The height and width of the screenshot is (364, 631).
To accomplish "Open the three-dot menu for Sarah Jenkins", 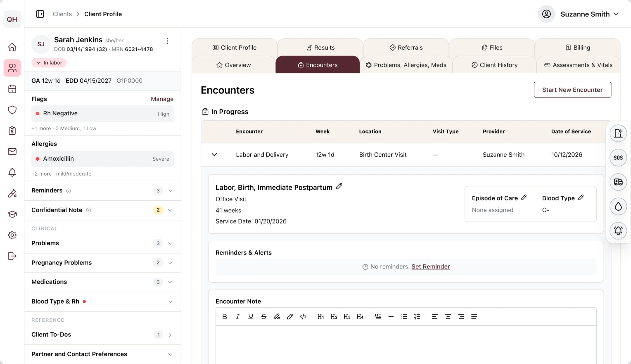I will pos(168,41).
